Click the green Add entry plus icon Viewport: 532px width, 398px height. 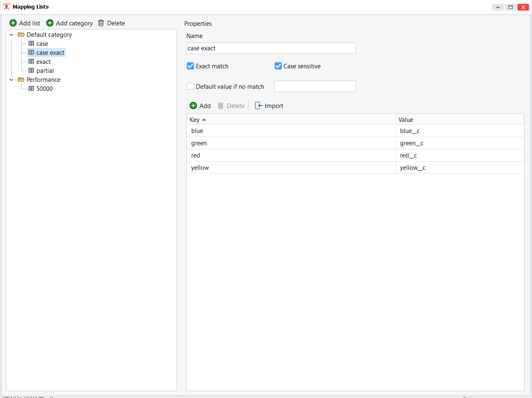[193, 106]
